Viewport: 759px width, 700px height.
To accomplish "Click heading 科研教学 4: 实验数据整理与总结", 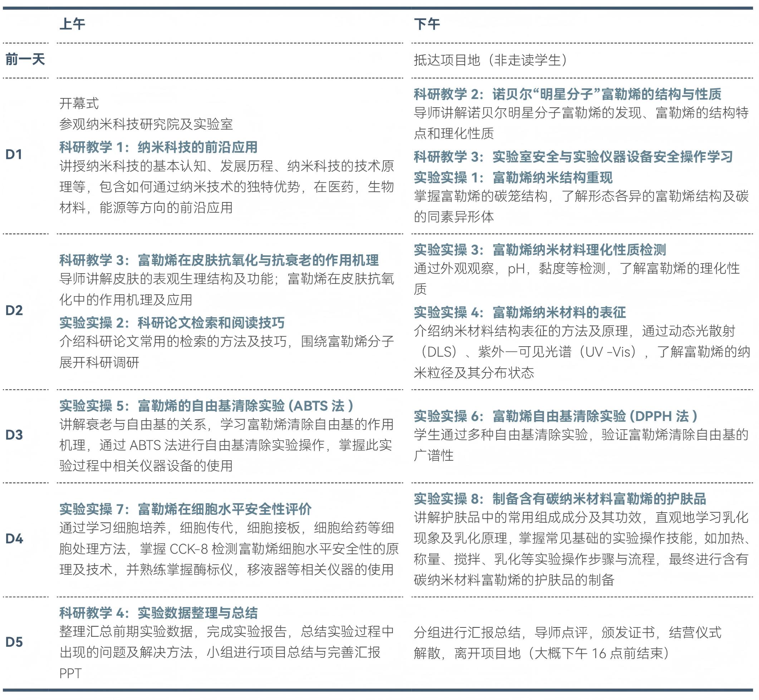I will pos(158,613).
